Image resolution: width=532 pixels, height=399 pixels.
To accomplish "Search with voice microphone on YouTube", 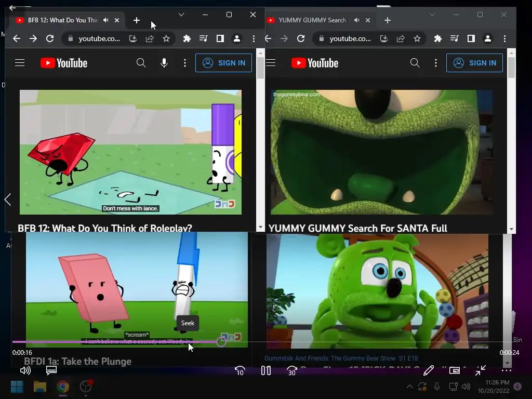I will tap(164, 63).
